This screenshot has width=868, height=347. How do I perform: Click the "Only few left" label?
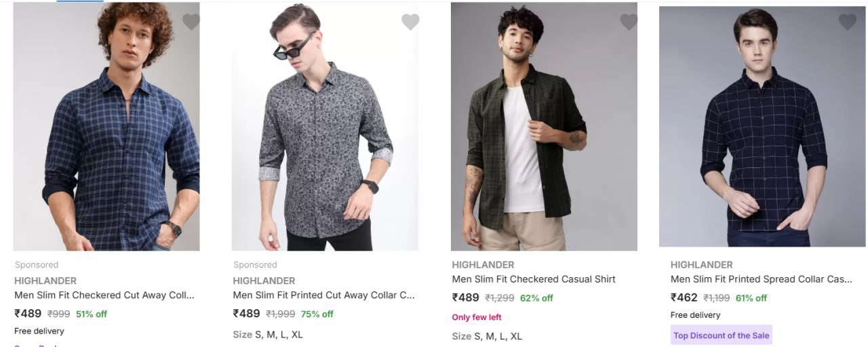click(x=477, y=317)
